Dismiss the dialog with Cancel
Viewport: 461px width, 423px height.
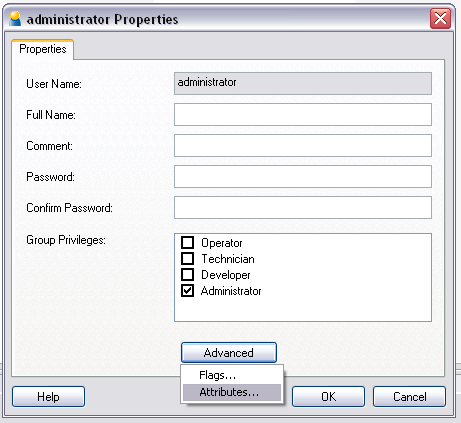(x=409, y=397)
